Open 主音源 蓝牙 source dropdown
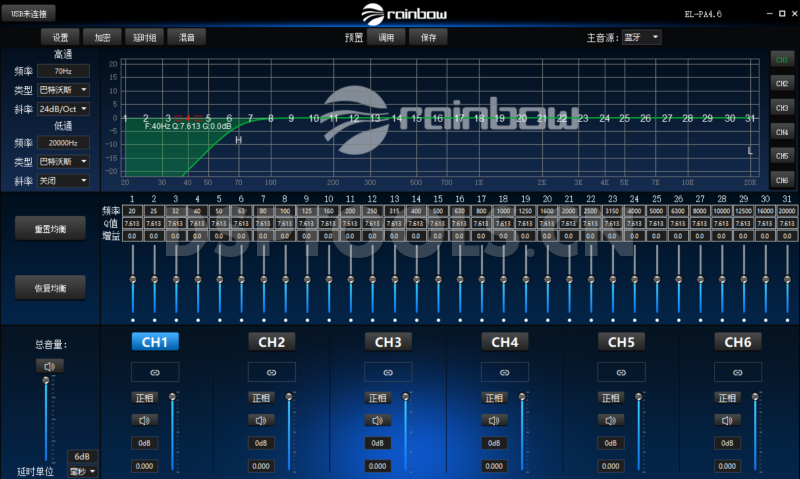 coord(641,37)
